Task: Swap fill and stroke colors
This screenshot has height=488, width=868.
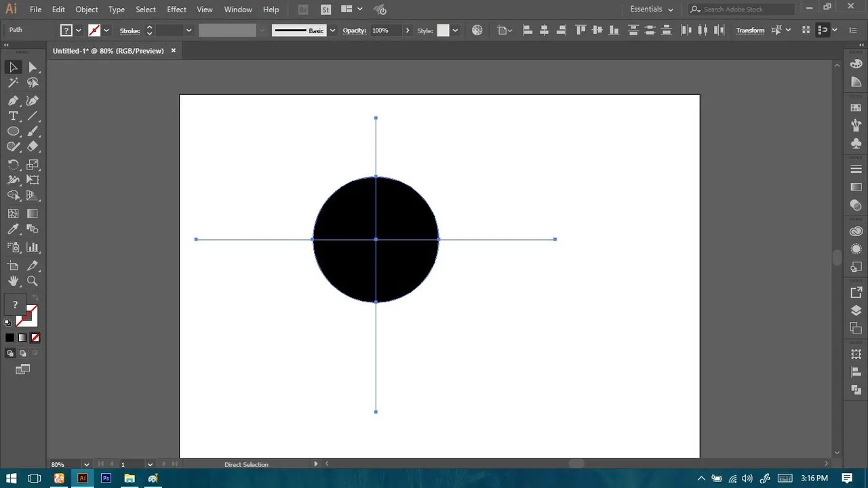Action: pos(35,298)
